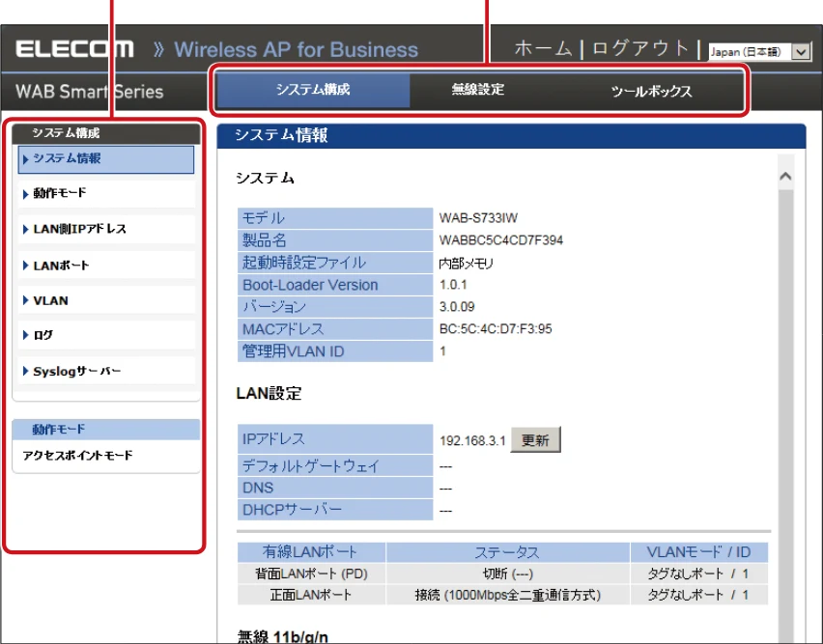The width and height of the screenshot is (823, 644).
Task: Click the 更新 button next to IP address
Action: [x=535, y=439]
